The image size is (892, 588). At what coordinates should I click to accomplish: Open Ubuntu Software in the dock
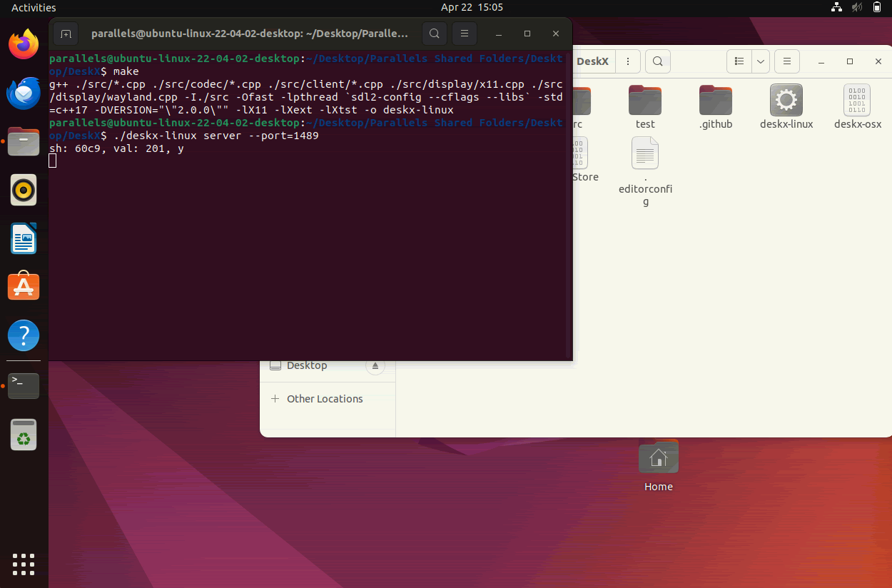pos(24,287)
